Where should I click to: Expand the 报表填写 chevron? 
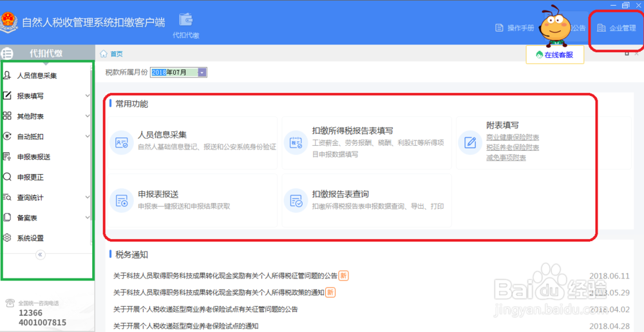[88, 96]
